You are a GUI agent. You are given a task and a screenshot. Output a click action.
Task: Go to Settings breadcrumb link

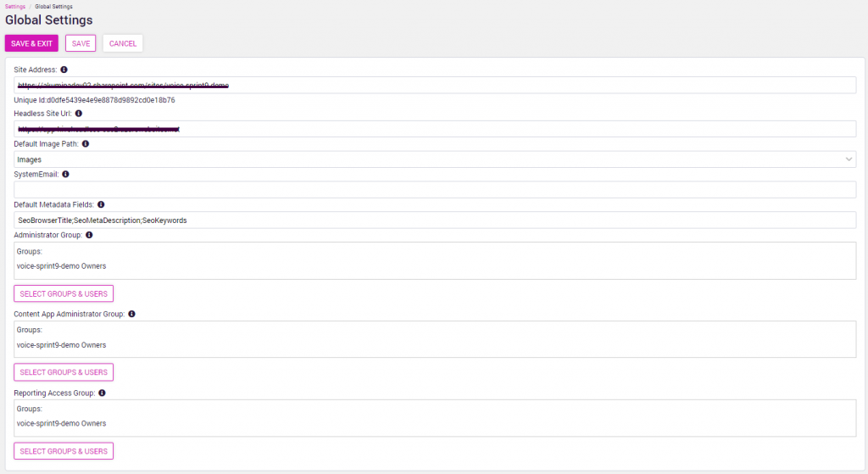pyautogui.click(x=14, y=6)
